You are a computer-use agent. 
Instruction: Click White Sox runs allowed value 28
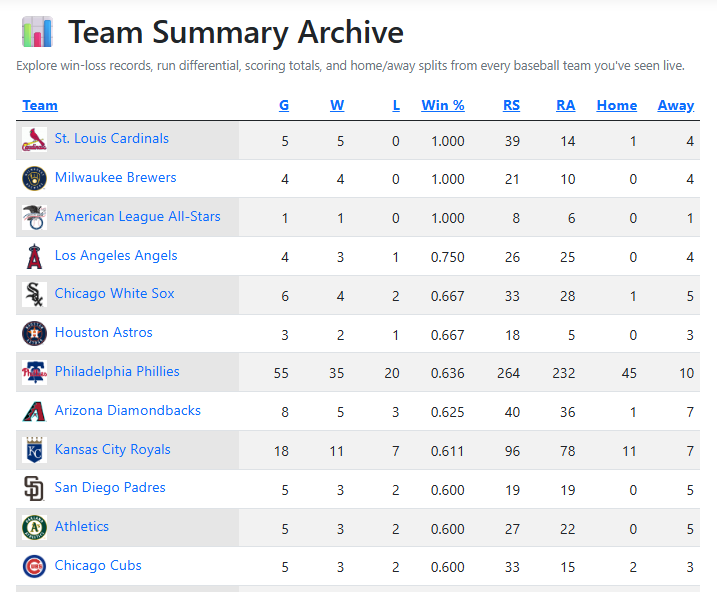click(x=567, y=296)
